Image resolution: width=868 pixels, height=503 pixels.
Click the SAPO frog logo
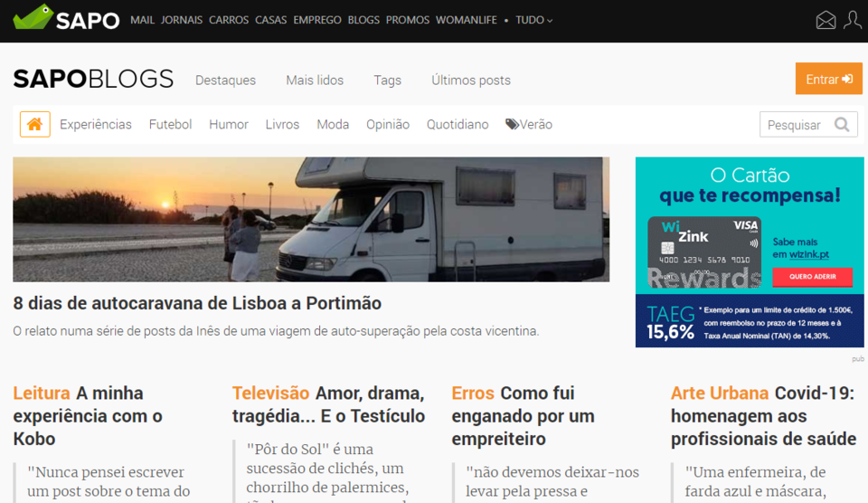click(x=66, y=19)
